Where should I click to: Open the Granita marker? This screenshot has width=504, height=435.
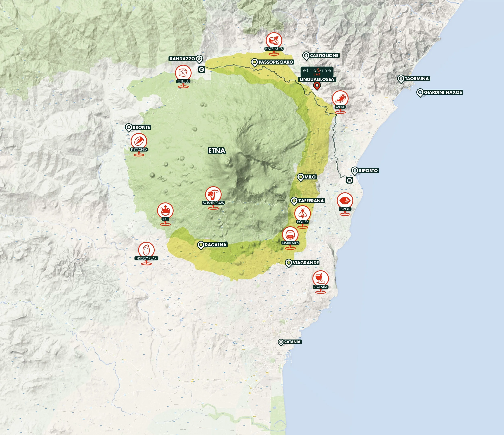click(321, 279)
